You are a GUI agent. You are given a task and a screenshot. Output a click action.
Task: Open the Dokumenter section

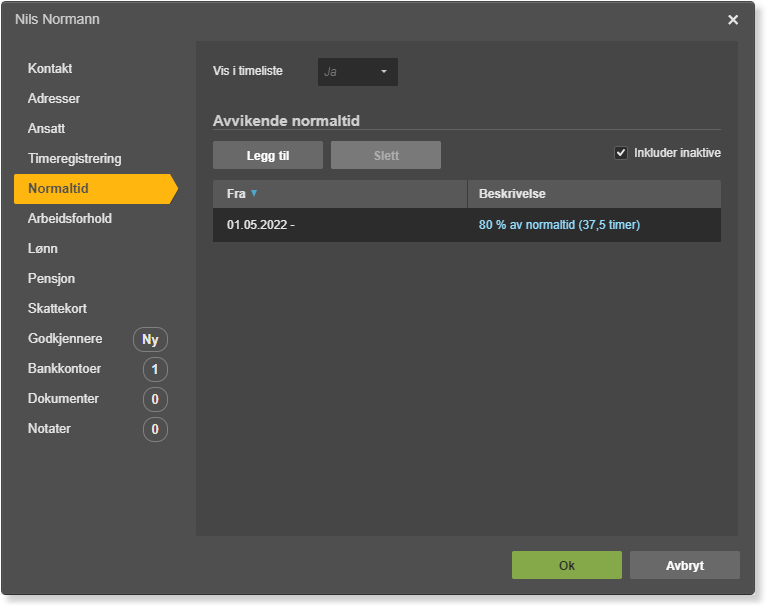[63, 398]
